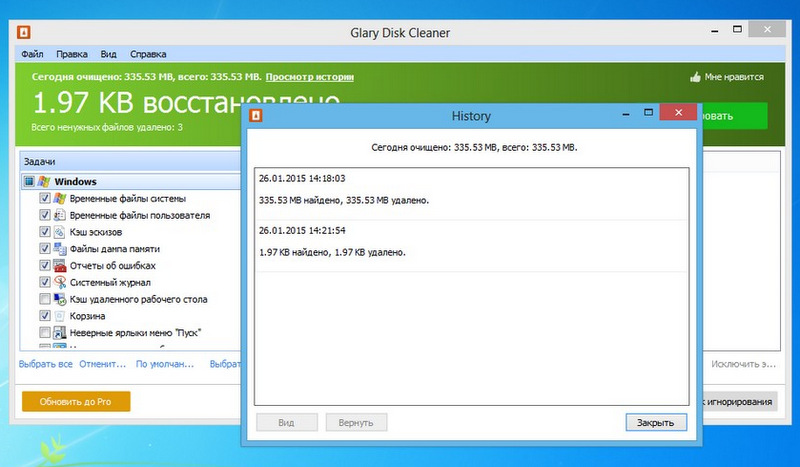Click the History window app icon
The image size is (800, 467).
(x=256, y=115)
